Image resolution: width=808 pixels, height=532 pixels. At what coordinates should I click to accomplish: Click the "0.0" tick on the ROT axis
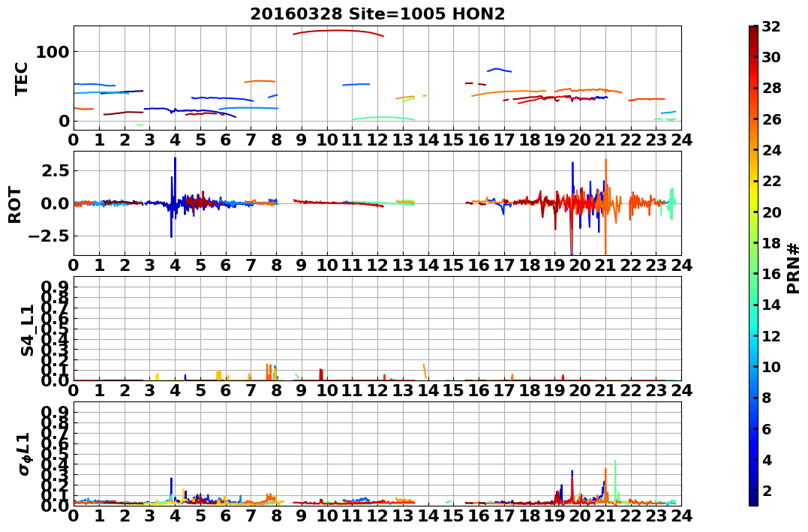(x=56, y=203)
